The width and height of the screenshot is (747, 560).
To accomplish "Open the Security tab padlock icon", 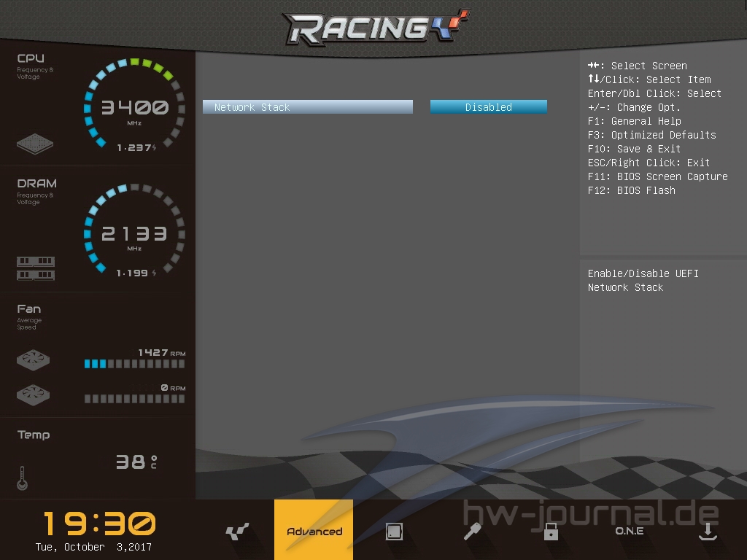I will [551, 531].
